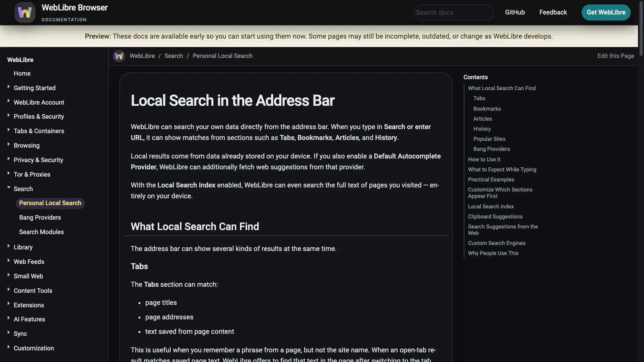Jump to Practical Examples in Contents
This screenshot has width=644, height=362.
(491, 179)
